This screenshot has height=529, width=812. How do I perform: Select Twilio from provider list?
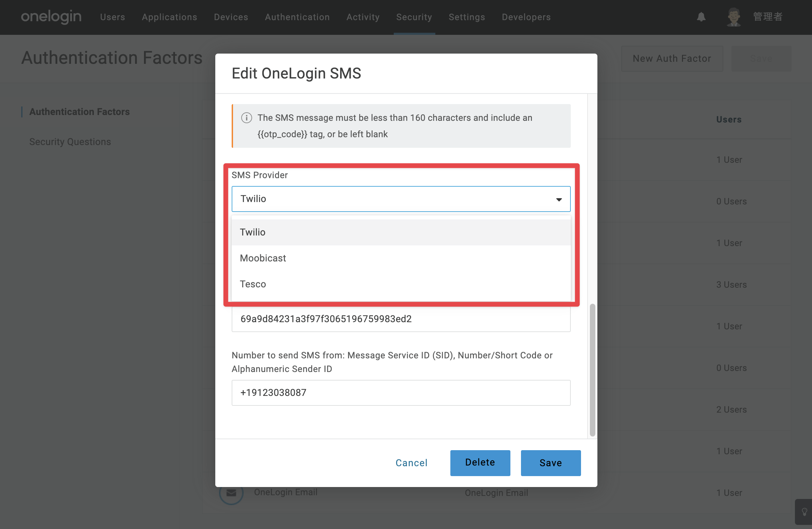(401, 232)
